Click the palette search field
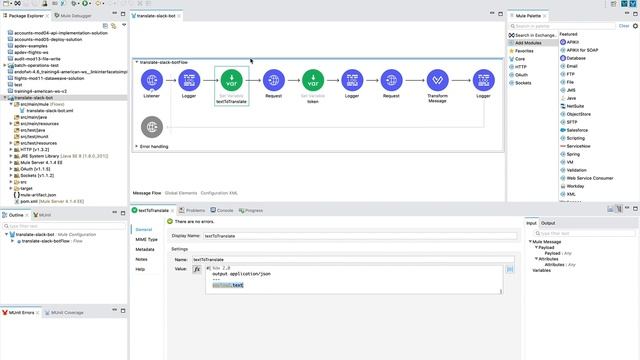640x360 pixels. (562, 26)
